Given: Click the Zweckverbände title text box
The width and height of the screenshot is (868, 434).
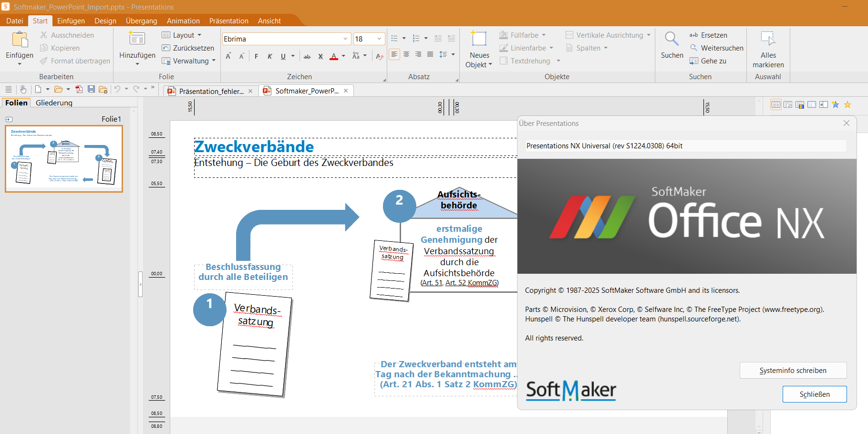Looking at the screenshot, I should click(355, 147).
